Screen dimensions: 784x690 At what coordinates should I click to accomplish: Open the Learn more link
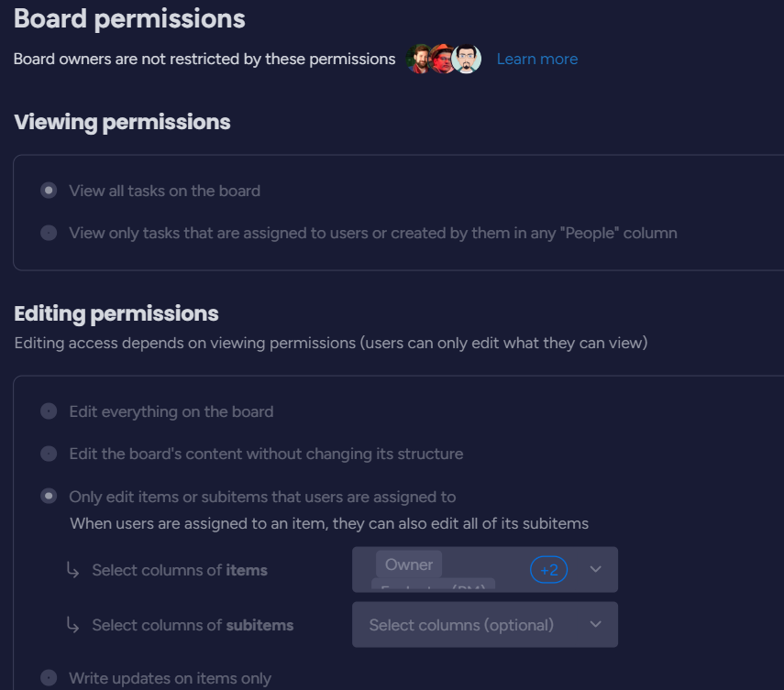(x=536, y=59)
